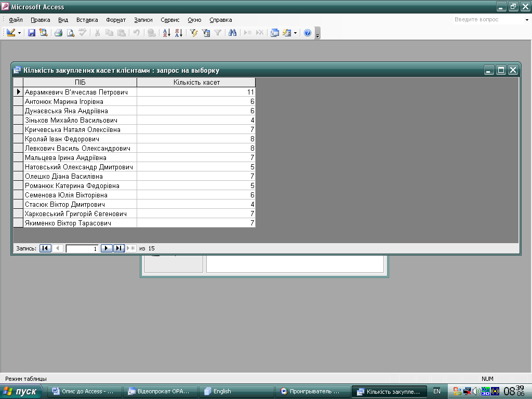The height and width of the screenshot is (399, 532).
Task: Click the new record navigation button
Action: pos(130,248)
